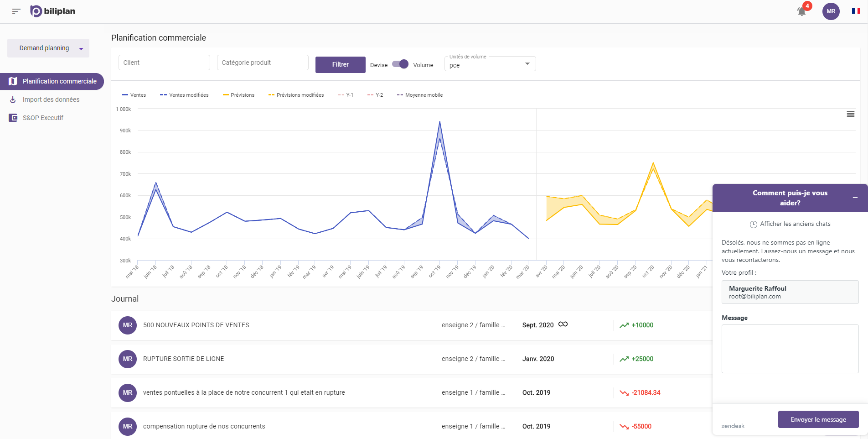The height and width of the screenshot is (439, 868).
Task: Toggle the Devise/Volume switch
Action: click(x=400, y=64)
